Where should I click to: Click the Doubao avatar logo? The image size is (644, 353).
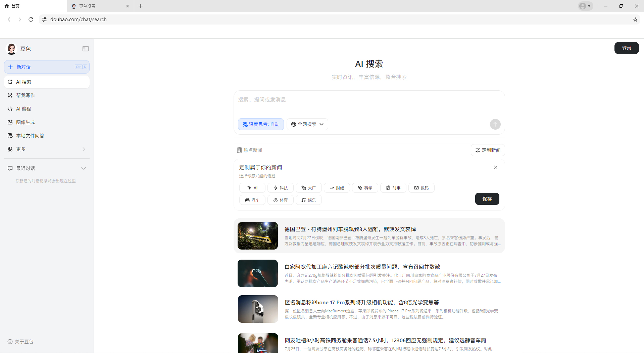(x=12, y=49)
